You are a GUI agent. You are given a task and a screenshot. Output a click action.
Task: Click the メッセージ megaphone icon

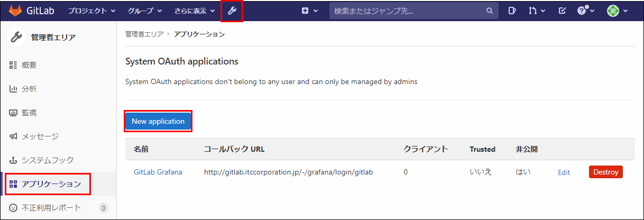[14, 136]
